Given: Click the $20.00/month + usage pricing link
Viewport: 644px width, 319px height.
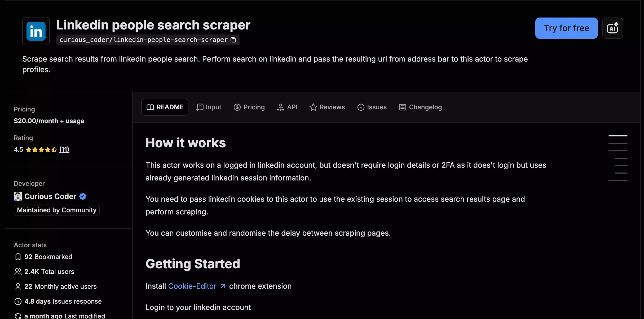Looking at the screenshot, I should click(x=49, y=121).
